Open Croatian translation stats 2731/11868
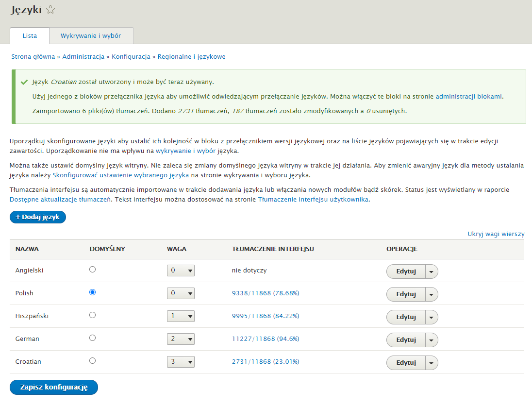This screenshot has height=407, width=532. (x=266, y=361)
